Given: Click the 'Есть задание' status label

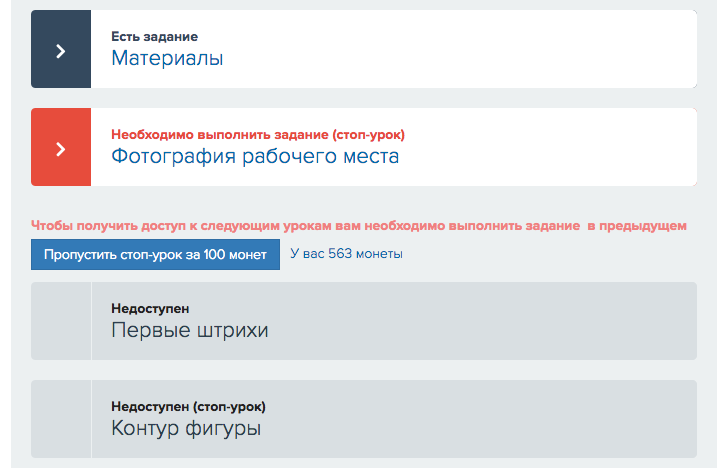Looking at the screenshot, I should tap(154, 37).
